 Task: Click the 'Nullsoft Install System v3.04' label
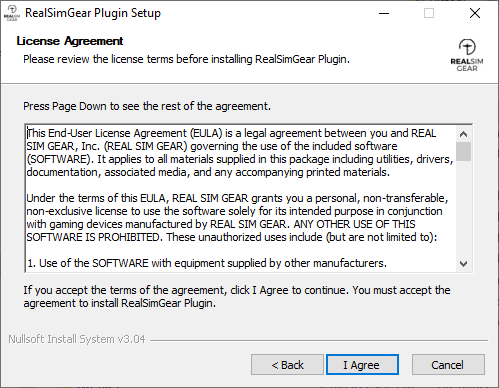tap(77, 339)
